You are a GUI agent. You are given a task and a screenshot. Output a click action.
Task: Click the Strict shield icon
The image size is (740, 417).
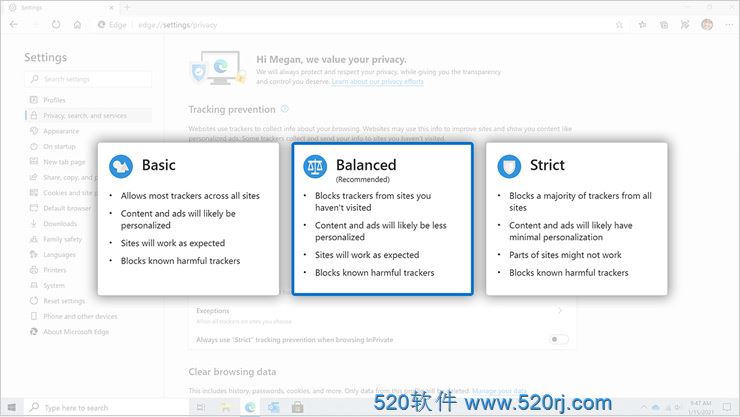509,166
